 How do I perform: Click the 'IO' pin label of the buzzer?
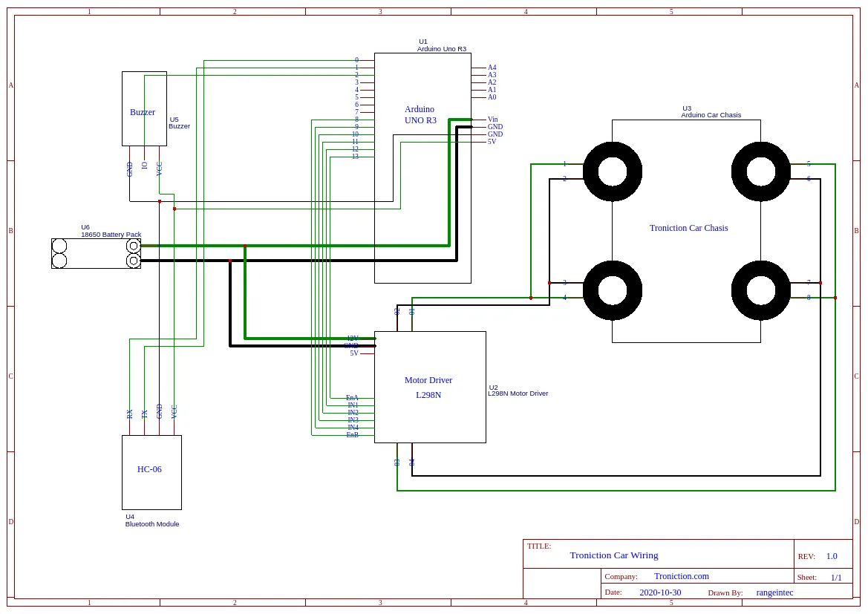pos(145,165)
